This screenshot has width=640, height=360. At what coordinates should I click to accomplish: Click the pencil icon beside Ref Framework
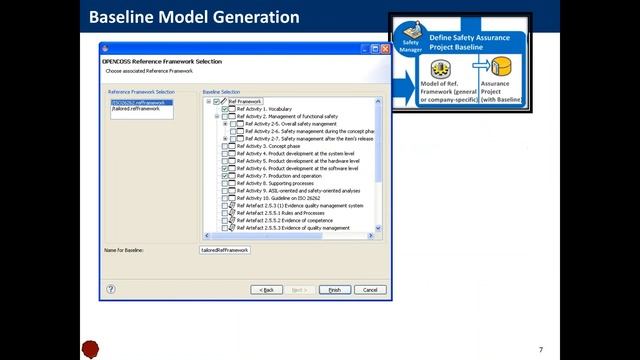click(224, 101)
